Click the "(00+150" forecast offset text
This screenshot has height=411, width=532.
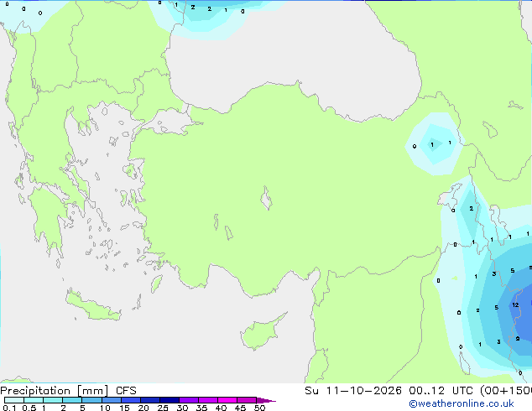(x=506, y=390)
